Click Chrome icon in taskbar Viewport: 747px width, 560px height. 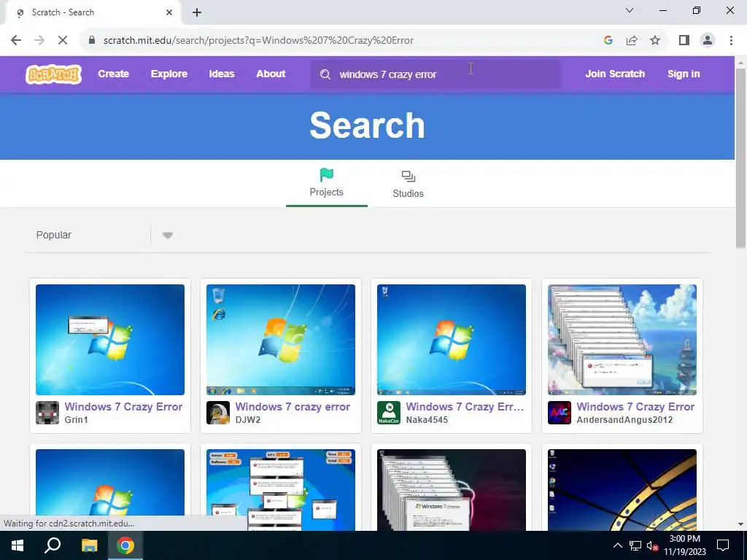point(125,545)
